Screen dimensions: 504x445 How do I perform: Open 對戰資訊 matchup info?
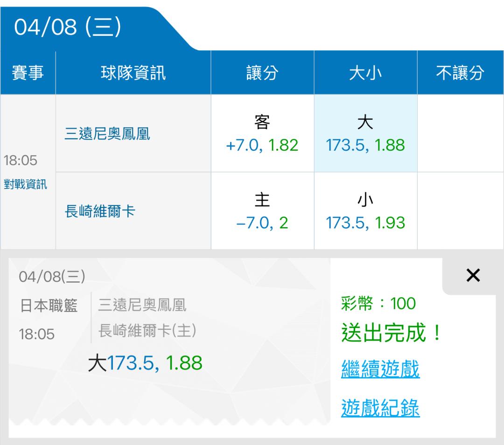(x=25, y=184)
